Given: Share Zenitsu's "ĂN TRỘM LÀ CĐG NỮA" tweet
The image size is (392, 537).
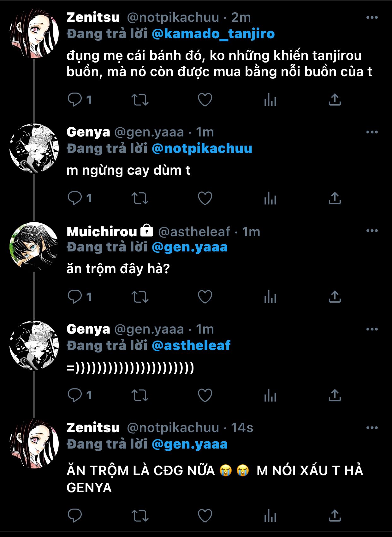Looking at the screenshot, I should pos(335,516).
